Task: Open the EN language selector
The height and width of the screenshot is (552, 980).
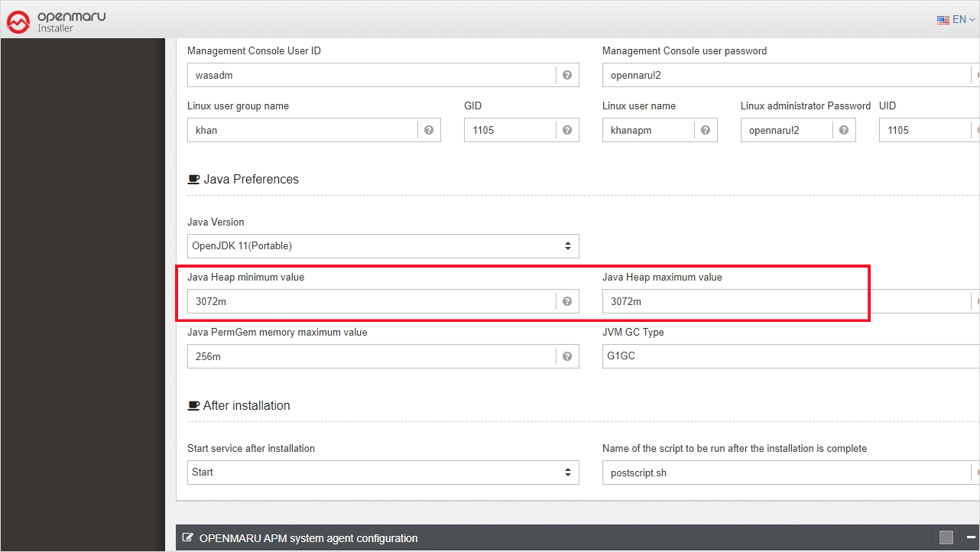Action: pos(956,20)
